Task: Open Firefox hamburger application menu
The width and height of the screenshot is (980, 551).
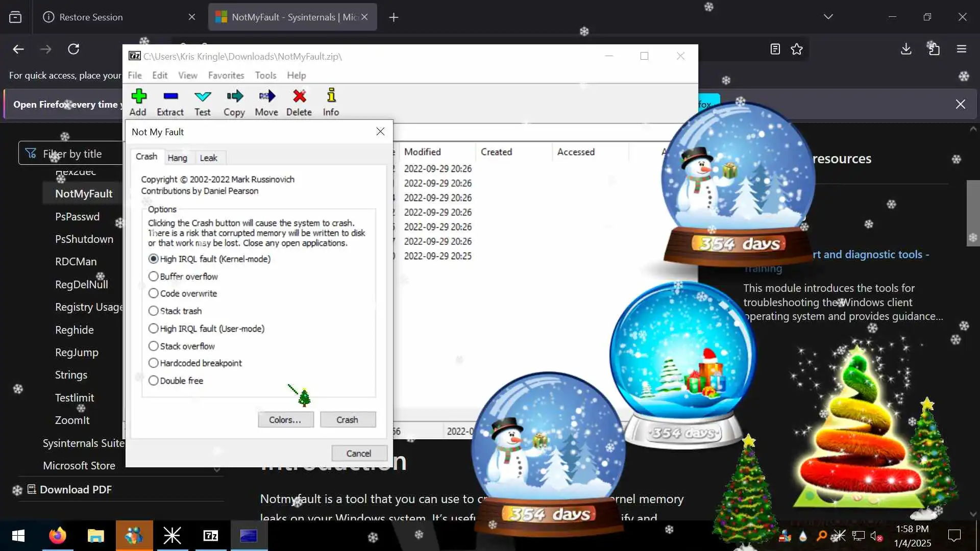Action: pos(962,49)
